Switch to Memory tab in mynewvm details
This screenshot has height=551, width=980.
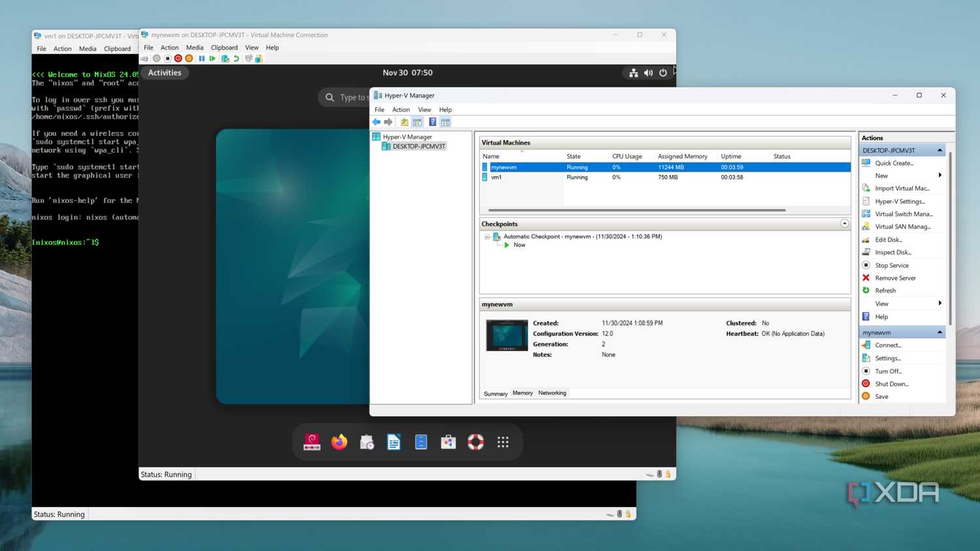tap(523, 393)
